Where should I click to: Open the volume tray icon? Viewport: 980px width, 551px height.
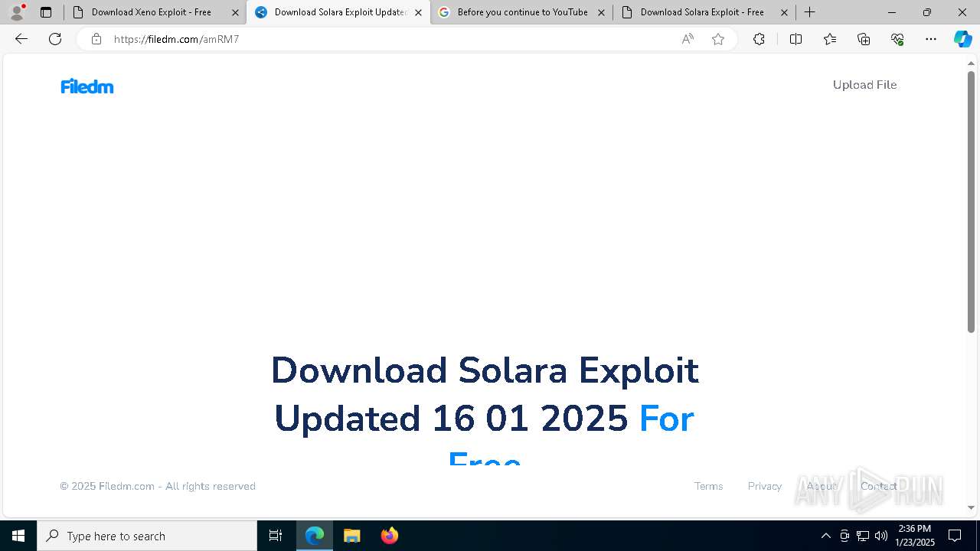pos(881,536)
